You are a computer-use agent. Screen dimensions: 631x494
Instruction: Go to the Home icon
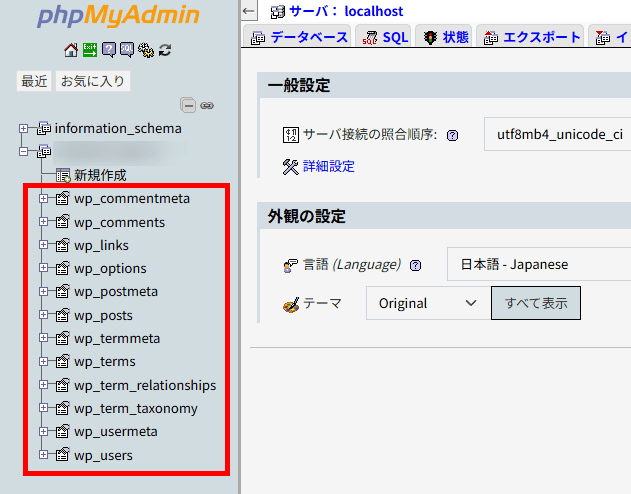[71, 50]
